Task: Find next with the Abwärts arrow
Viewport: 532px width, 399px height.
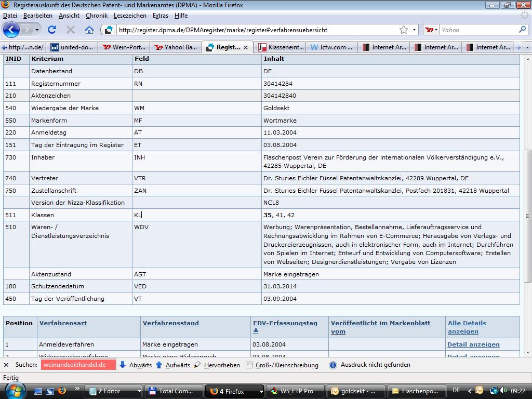Action: coord(136,365)
